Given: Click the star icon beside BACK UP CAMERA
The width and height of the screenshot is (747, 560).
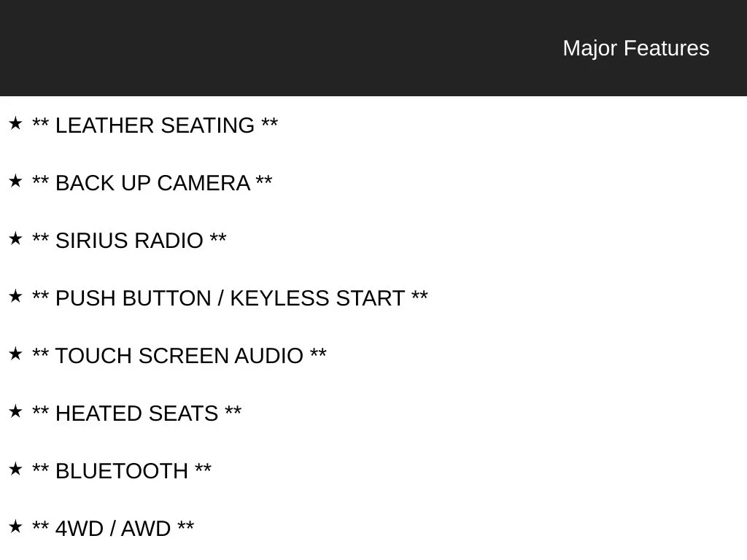Looking at the screenshot, I should pyautogui.click(x=15, y=181).
